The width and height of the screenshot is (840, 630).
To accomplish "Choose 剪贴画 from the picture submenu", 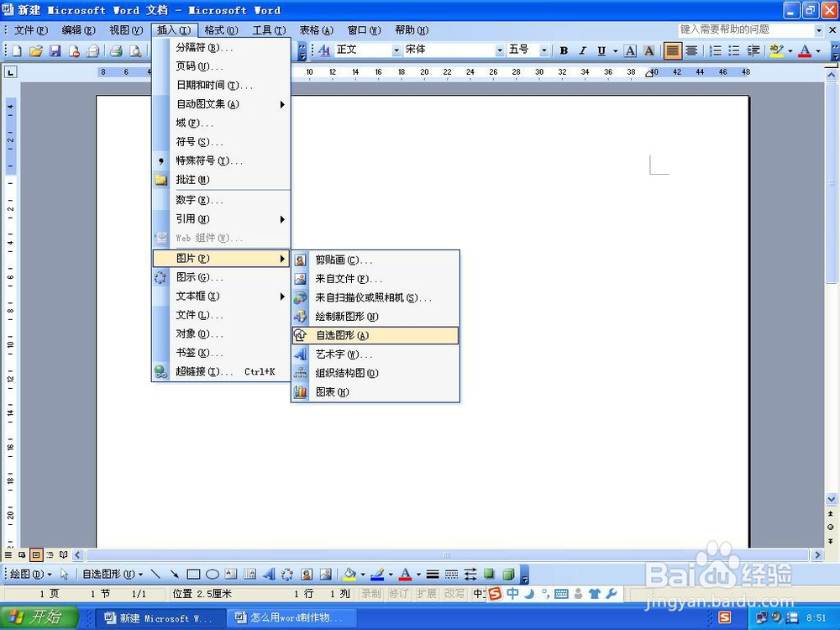I will click(x=375, y=260).
